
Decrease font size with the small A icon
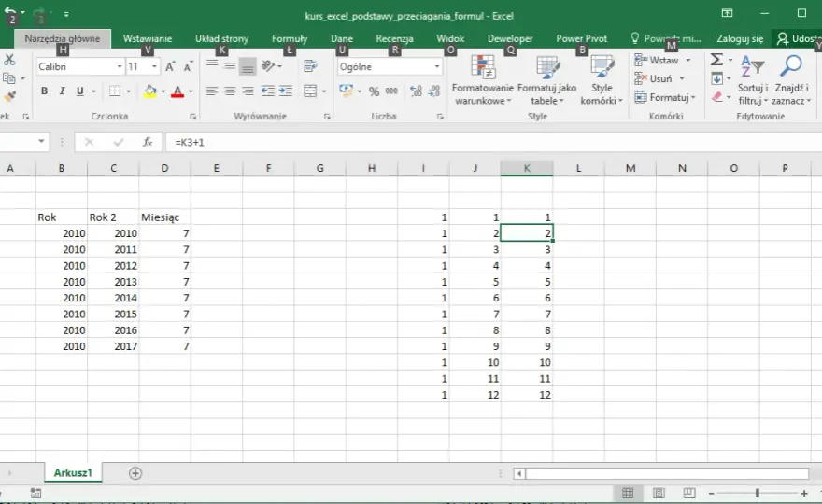tap(188, 66)
